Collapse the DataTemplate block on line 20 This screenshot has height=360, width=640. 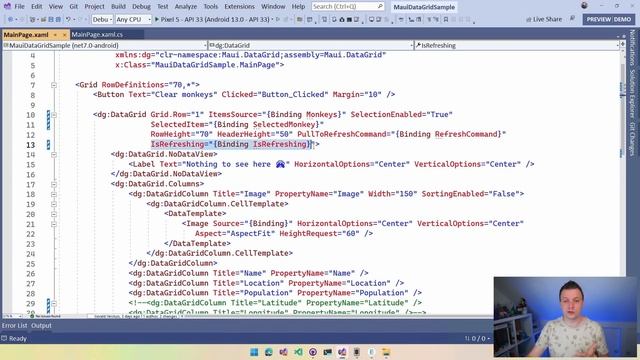click(x=54, y=214)
